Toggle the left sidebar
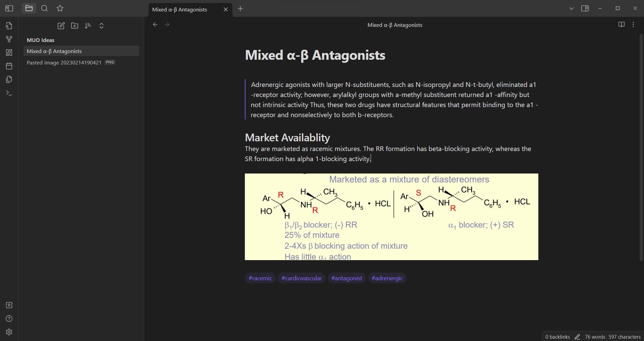 [x=9, y=8]
